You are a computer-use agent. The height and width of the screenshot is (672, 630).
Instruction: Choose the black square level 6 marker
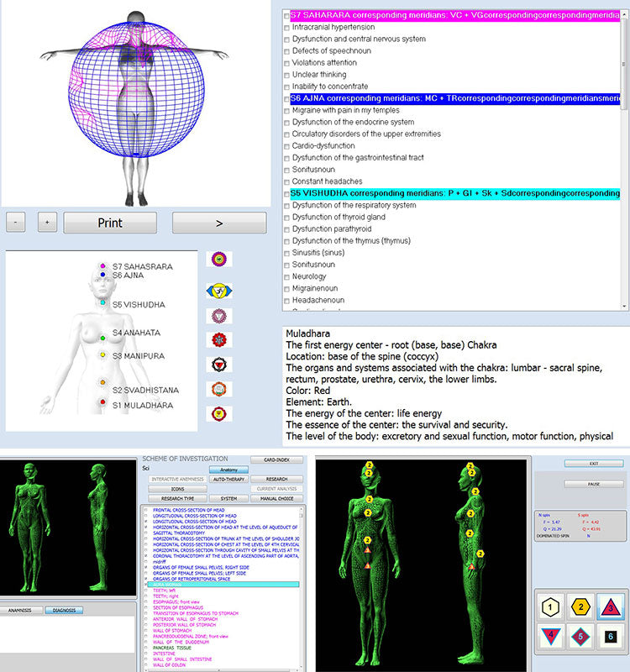coord(608,637)
